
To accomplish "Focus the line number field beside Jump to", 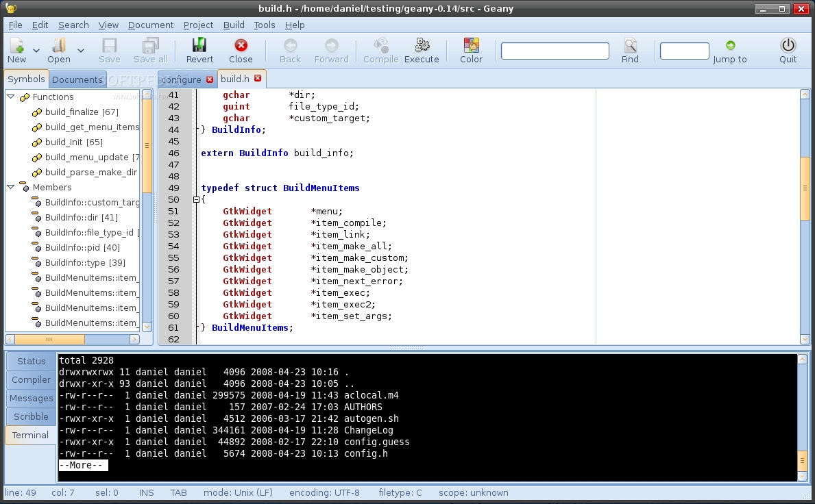I will [x=684, y=51].
